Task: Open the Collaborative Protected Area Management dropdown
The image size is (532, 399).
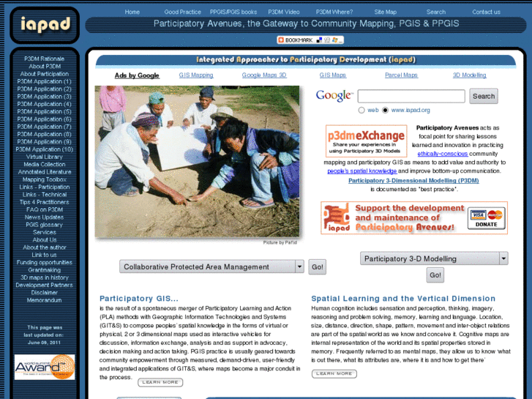Action: 211,266
